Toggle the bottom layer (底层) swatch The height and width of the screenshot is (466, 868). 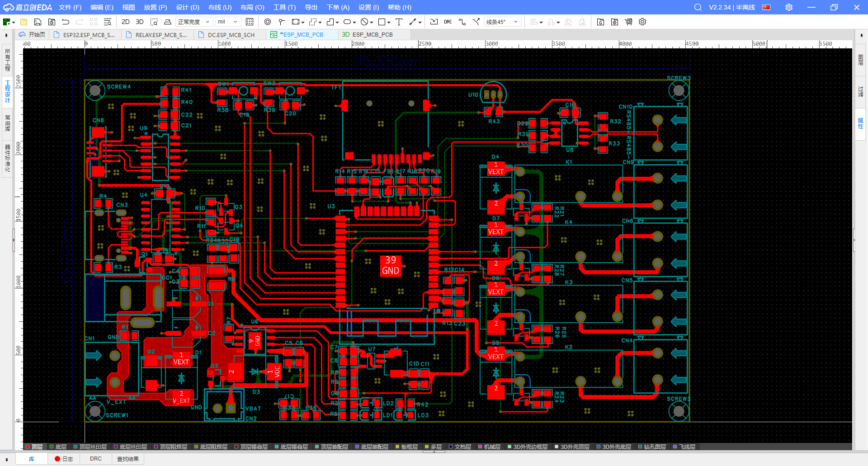52,447
